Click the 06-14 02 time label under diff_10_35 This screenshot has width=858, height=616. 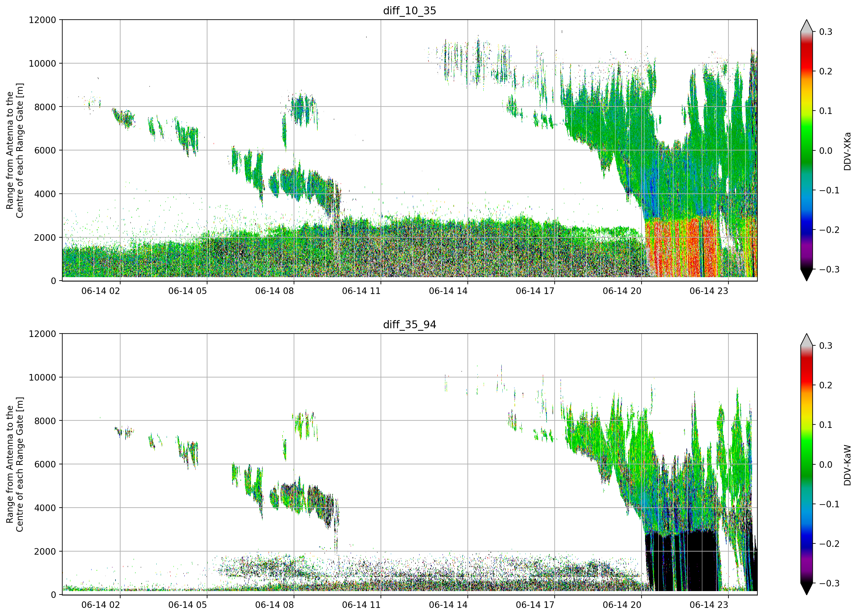pos(101,291)
